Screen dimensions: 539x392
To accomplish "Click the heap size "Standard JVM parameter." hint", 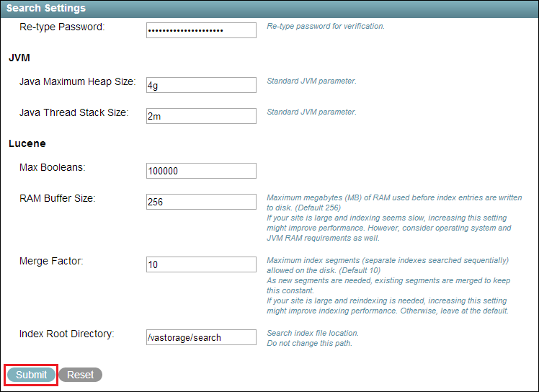I will point(311,81).
